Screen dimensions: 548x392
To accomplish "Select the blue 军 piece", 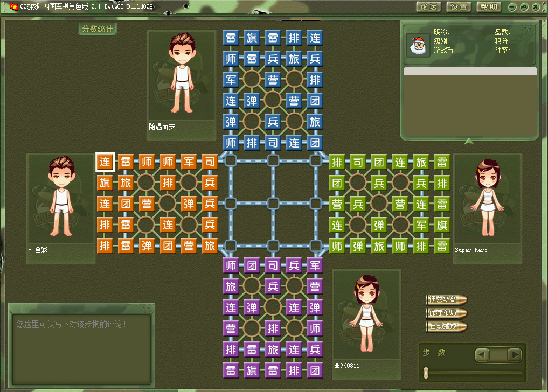I will [231, 80].
